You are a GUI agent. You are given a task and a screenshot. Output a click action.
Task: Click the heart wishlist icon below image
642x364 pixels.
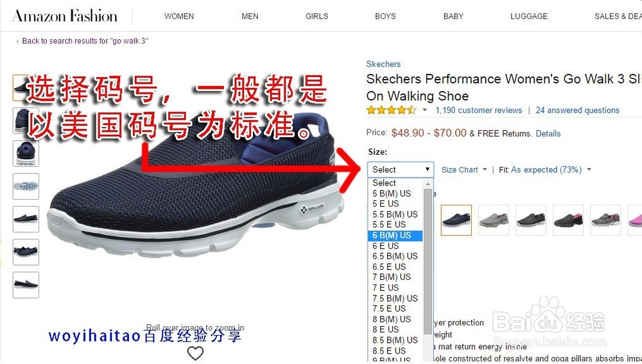pos(195,353)
